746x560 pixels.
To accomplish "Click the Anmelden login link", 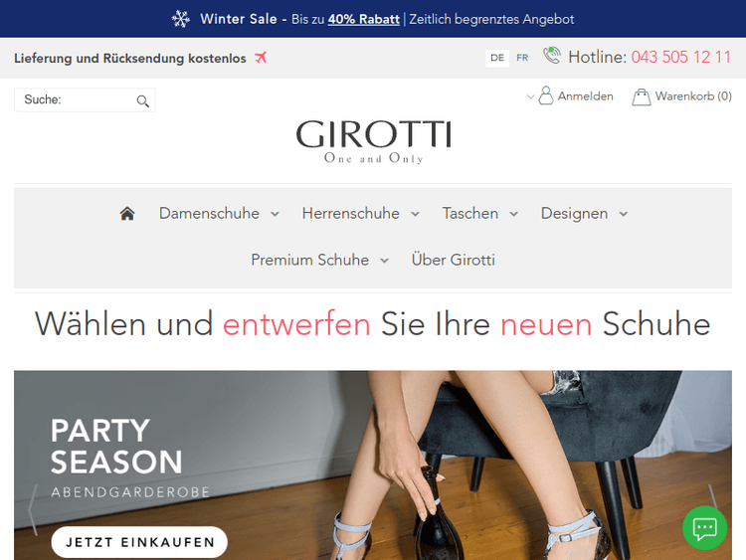I will coord(585,96).
